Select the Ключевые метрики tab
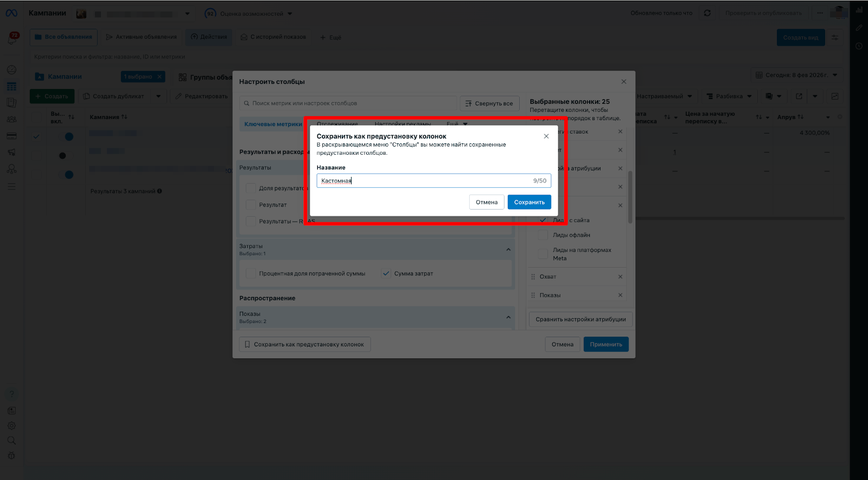 click(273, 124)
